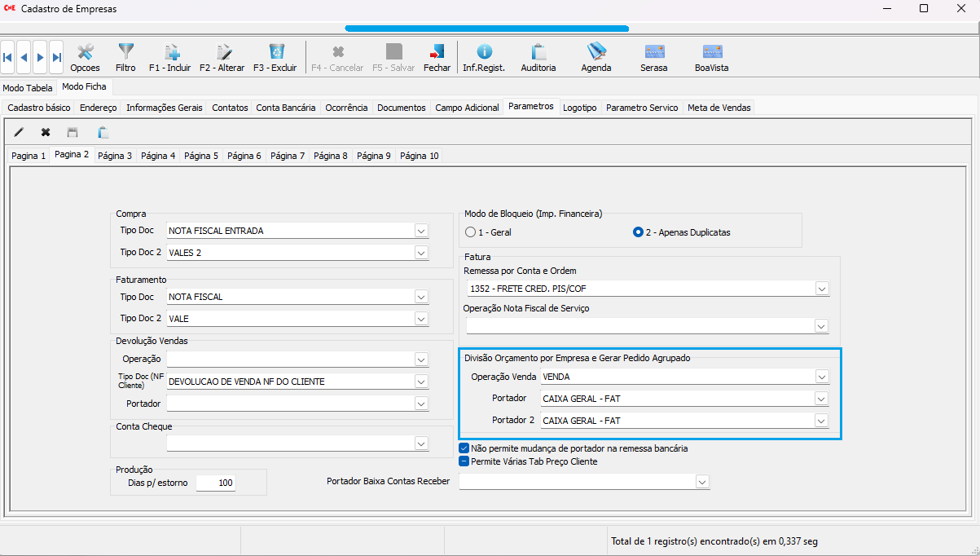Go to the next record arrow

(40, 57)
